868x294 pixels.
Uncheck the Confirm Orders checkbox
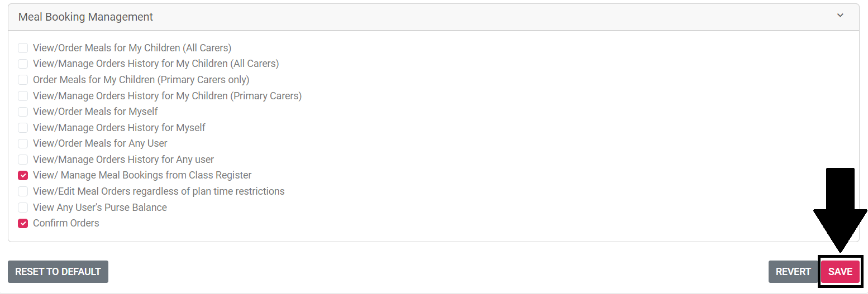(x=23, y=223)
